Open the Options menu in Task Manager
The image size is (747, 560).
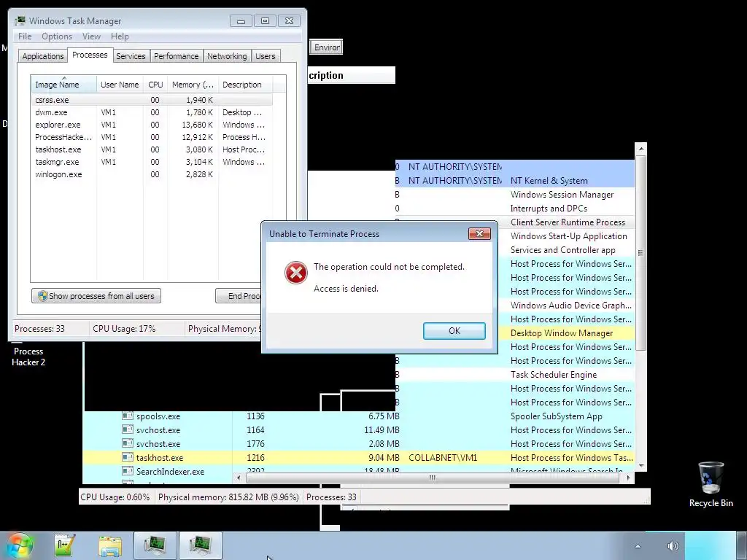click(57, 36)
